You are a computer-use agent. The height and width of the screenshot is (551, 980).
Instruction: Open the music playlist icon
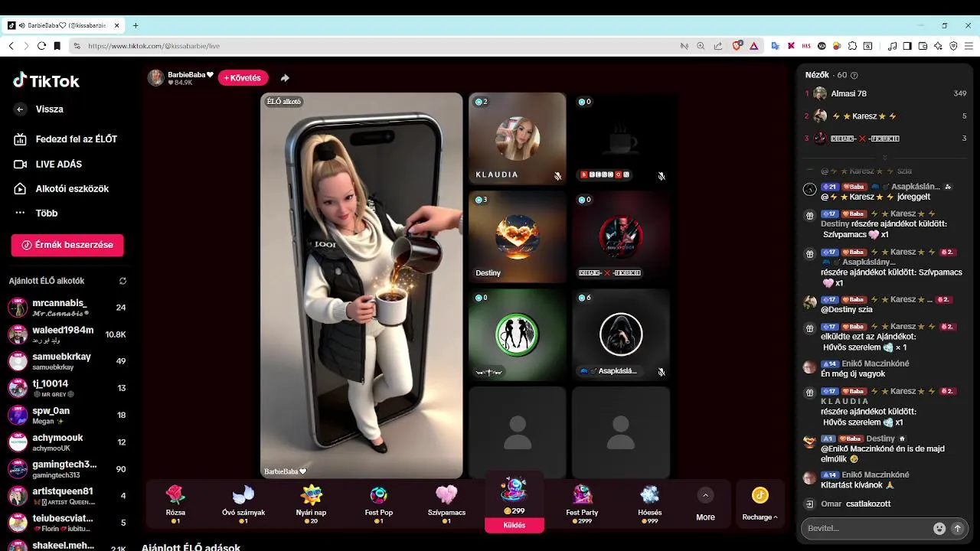coord(892,46)
